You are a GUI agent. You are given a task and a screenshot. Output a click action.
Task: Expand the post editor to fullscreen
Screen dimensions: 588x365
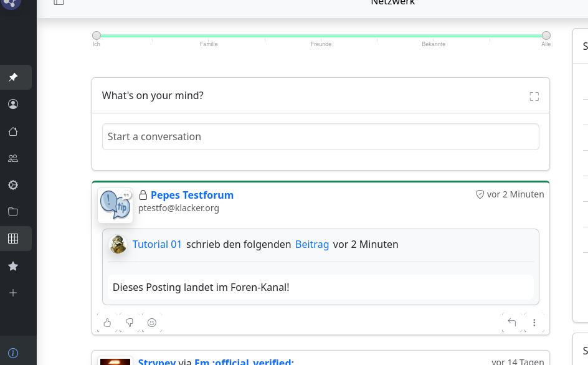pos(534,97)
